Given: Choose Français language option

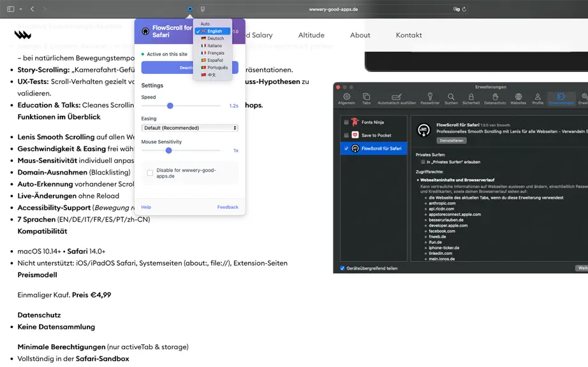Looking at the screenshot, I should click(212, 53).
